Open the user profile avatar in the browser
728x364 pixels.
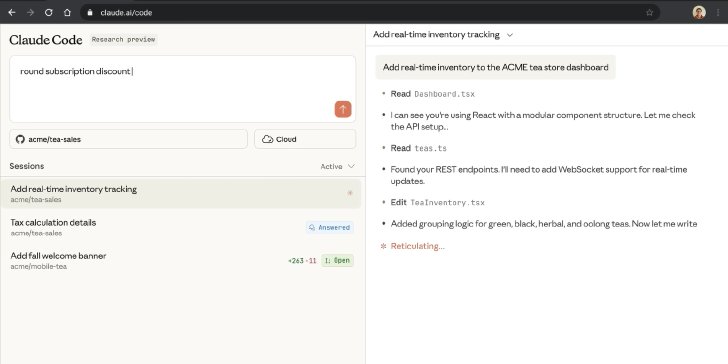[x=699, y=13]
